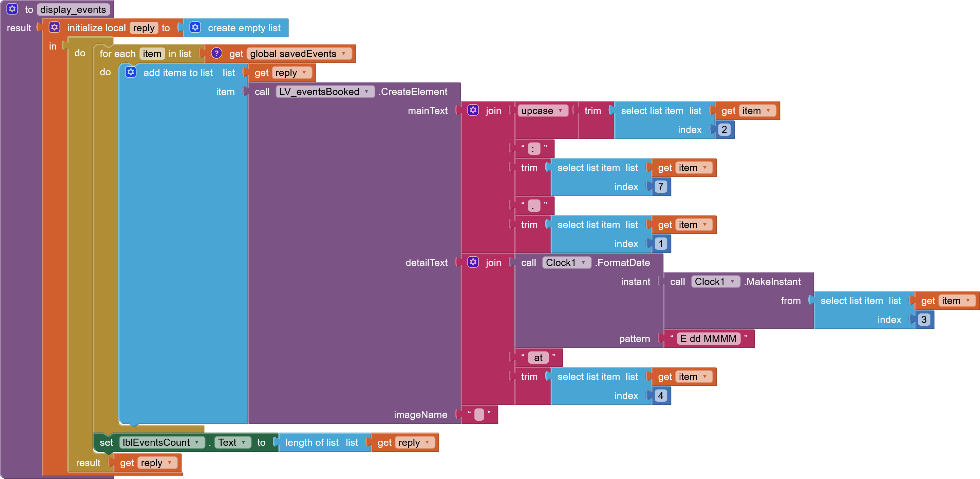Click for each loop variable item field
The image size is (980, 479).
[152, 54]
